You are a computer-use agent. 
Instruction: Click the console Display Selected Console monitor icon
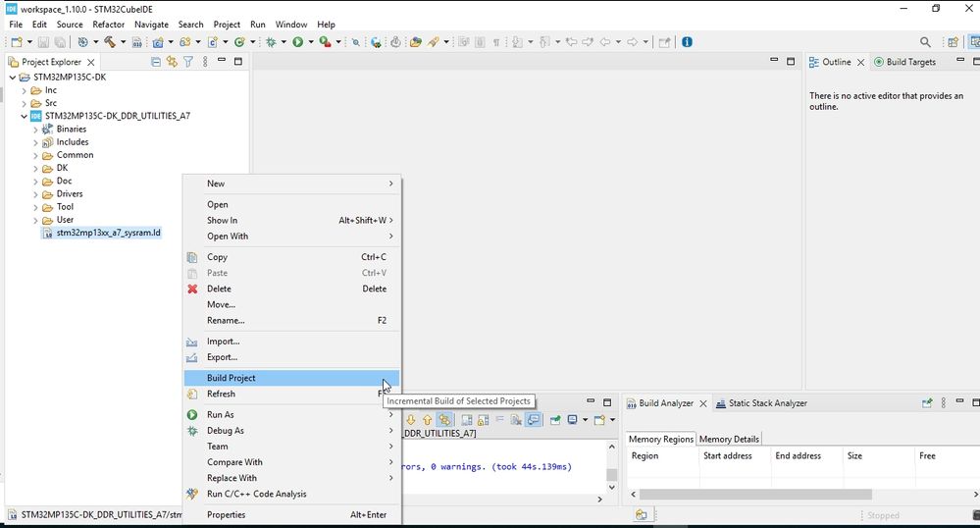click(573, 420)
